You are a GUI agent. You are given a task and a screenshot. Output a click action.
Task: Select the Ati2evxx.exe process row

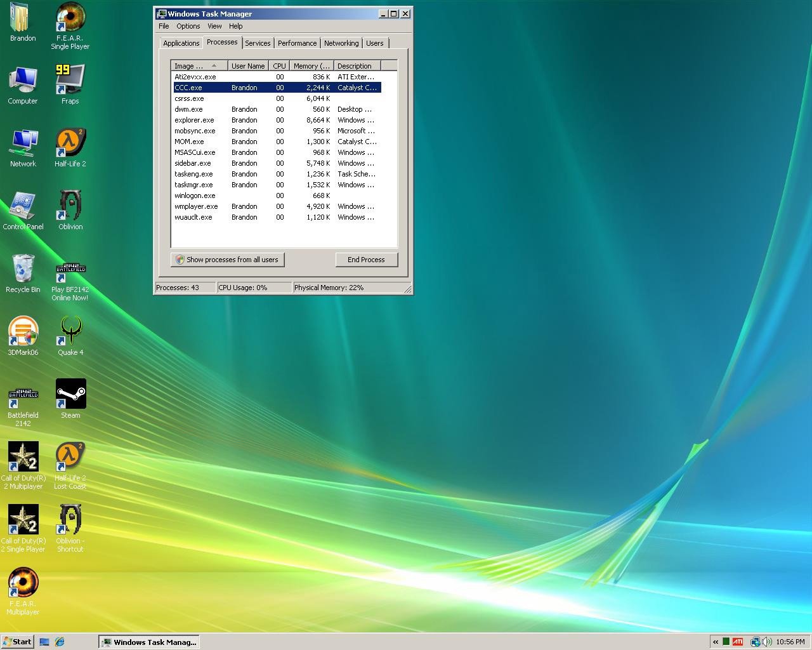[x=277, y=77]
